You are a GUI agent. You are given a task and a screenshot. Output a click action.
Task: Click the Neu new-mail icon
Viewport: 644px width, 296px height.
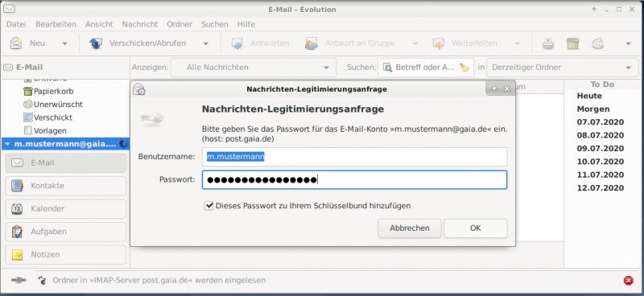tap(16, 43)
